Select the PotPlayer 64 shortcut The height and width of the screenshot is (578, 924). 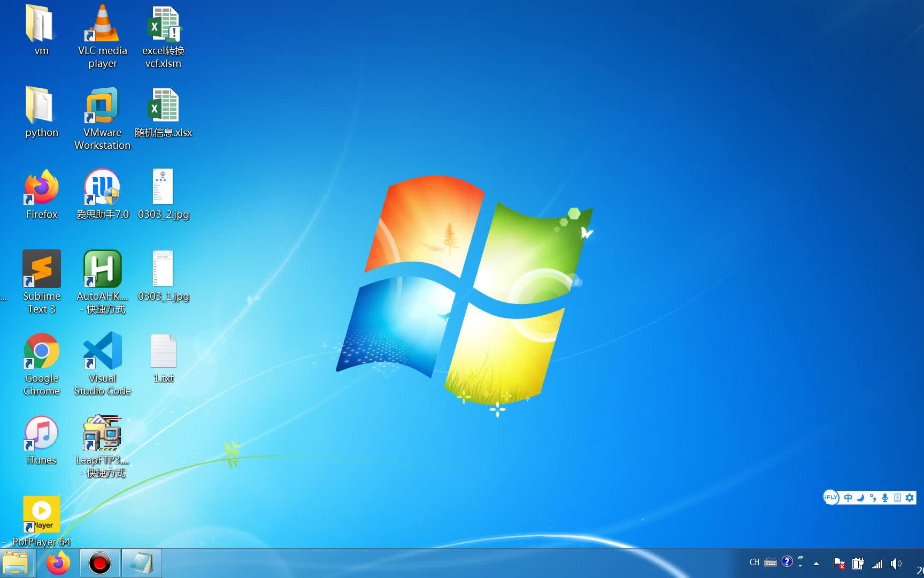click(41, 521)
